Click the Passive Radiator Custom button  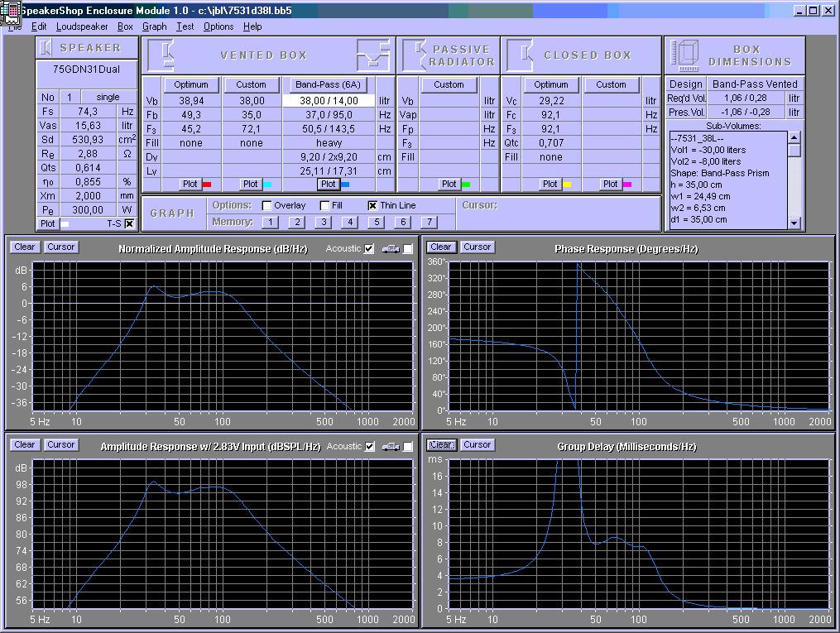tap(449, 84)
